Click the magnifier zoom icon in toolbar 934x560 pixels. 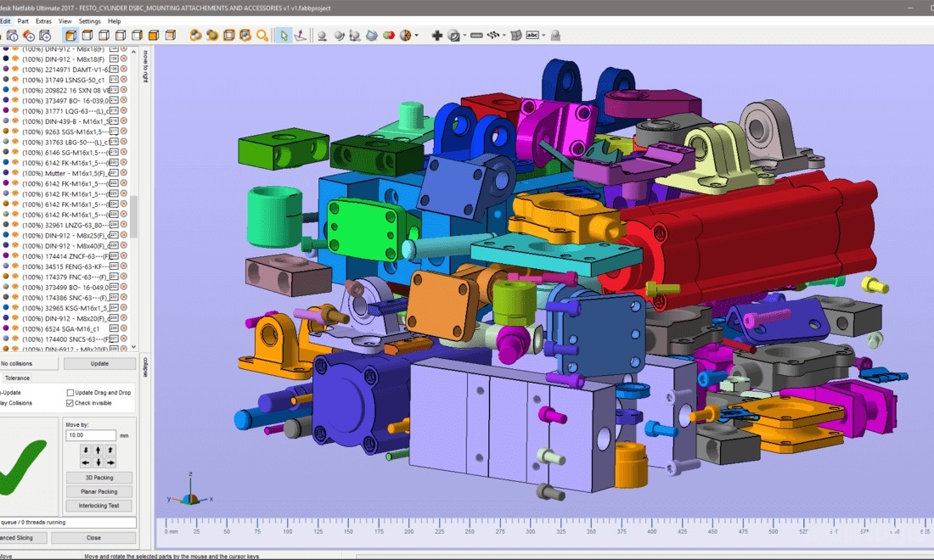[x=262, y=36]
